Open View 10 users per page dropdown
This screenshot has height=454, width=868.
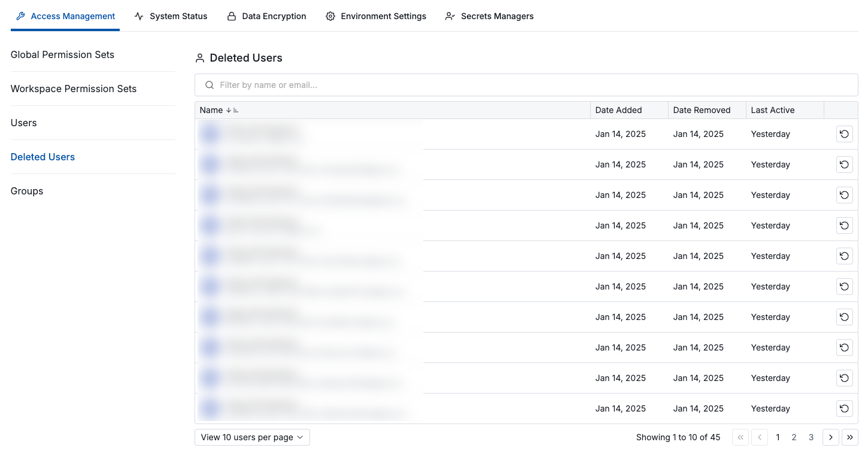coord(252,437)
